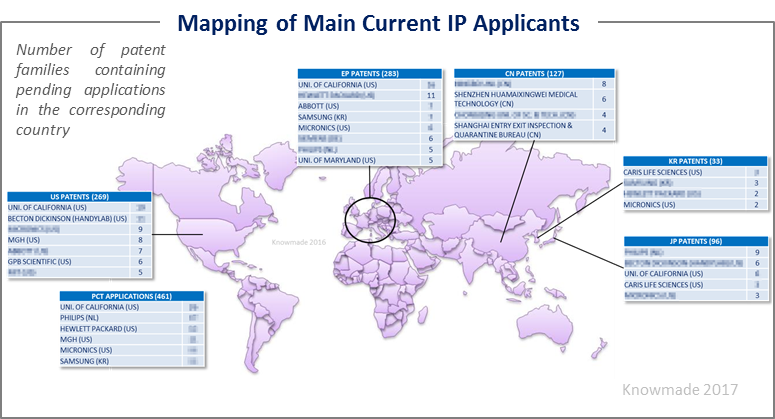775x419 pixels.
Task: Select MGH (US) row in PCT applications table
Action: tap(131, 340)
